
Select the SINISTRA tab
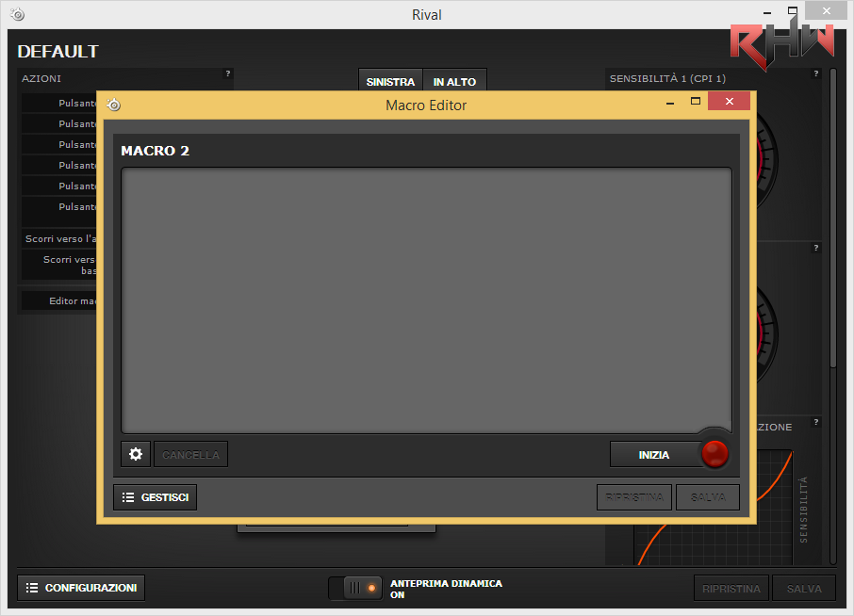click(390, 82)
